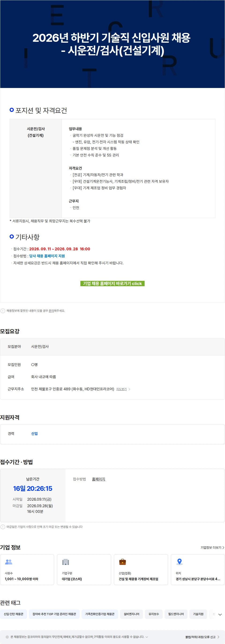225x644 pixels.
Task: Click the chevron beside 오류 신고
Action: [218, 637]
